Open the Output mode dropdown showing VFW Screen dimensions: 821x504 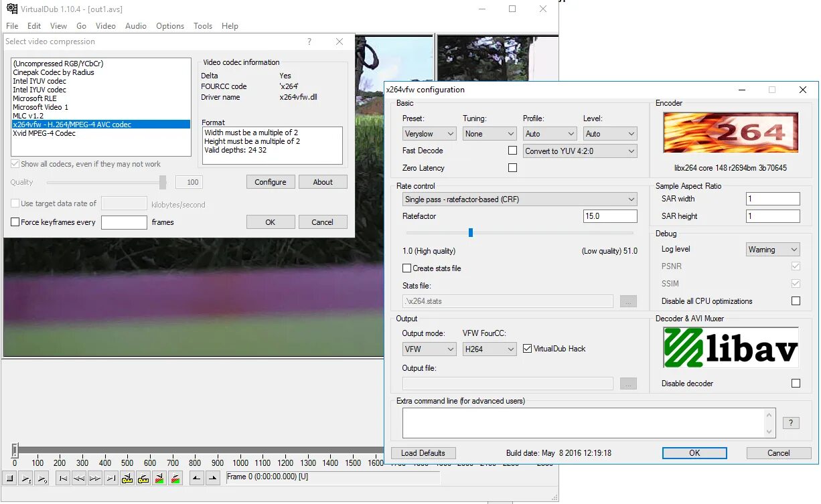(429, 349)
